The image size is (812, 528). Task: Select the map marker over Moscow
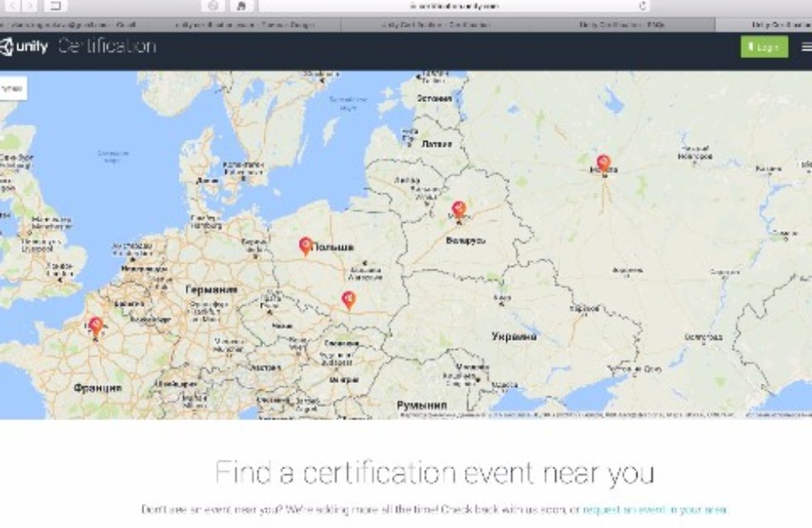[x=603, y=162]
